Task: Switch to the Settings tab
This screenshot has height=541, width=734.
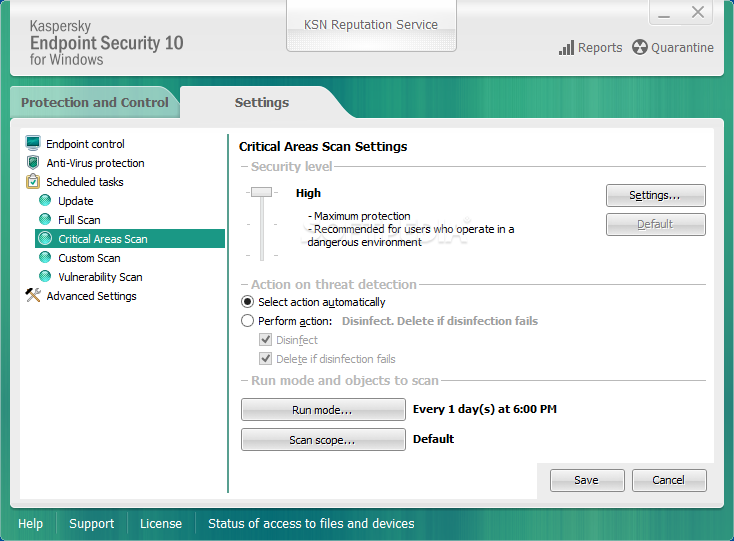Action: pos(262,102)
